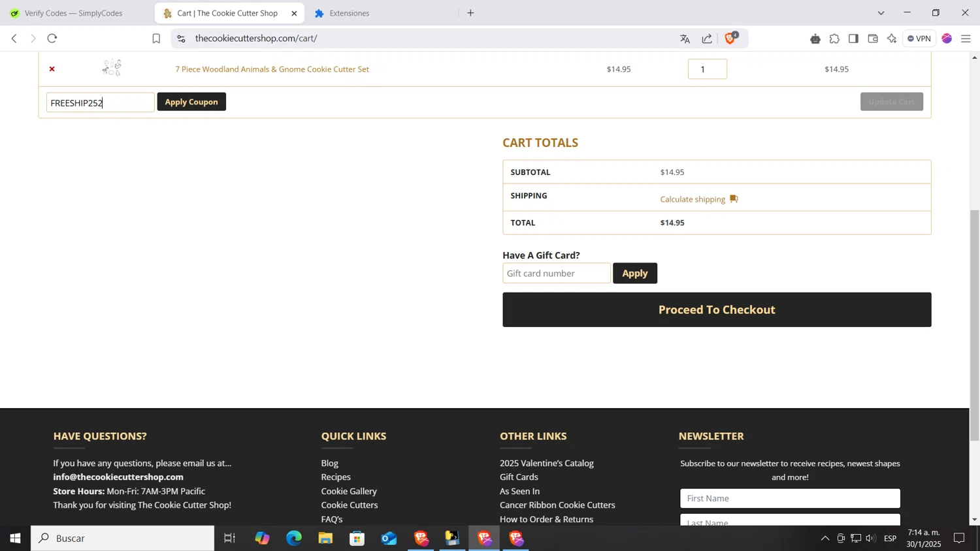The height and width of the screenshot is (551, 980).
Task: Close the Cookie Cutter Shop cart tab
Action: point(294,13)
